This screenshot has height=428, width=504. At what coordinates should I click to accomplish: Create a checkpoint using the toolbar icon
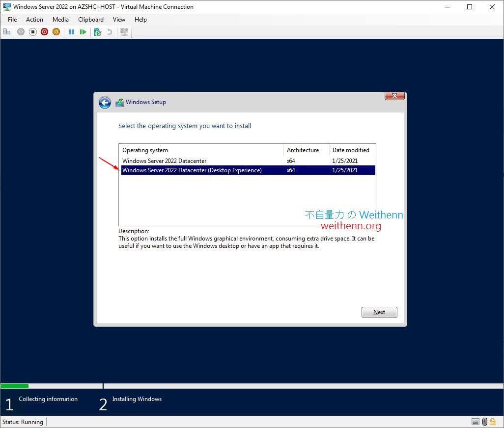click(98, 32)
